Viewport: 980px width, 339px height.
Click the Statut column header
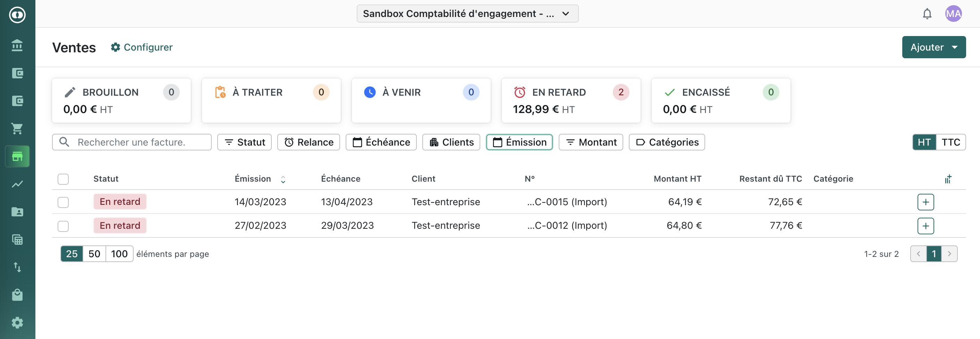click(106, 179)
